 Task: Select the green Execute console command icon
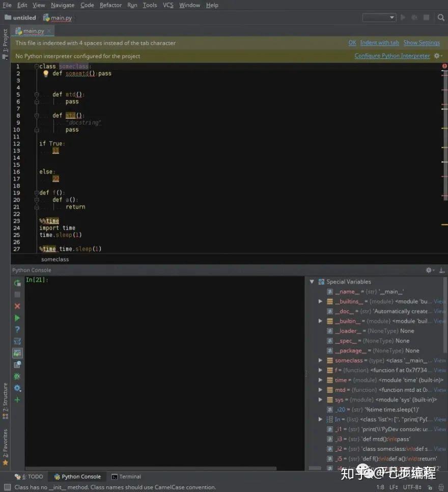(17, 317)
